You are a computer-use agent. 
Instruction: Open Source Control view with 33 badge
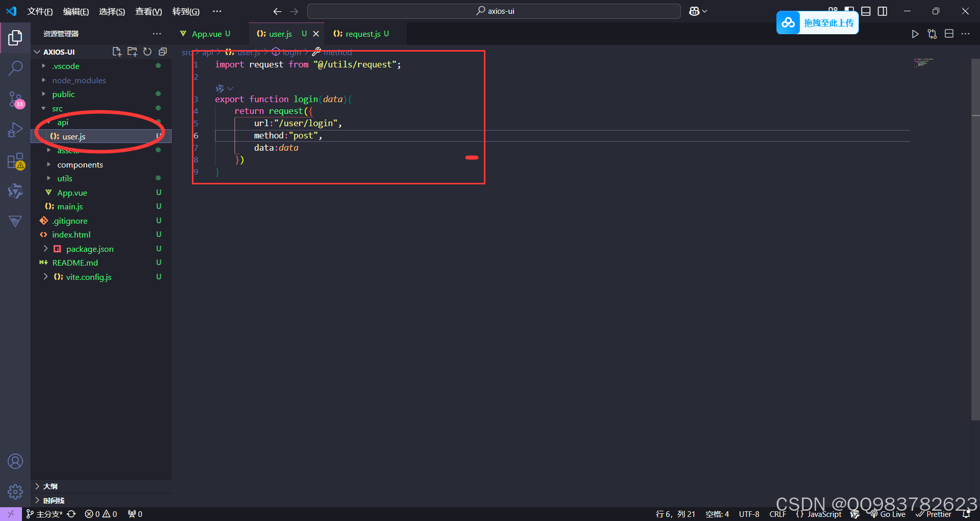tap(15, 99)
